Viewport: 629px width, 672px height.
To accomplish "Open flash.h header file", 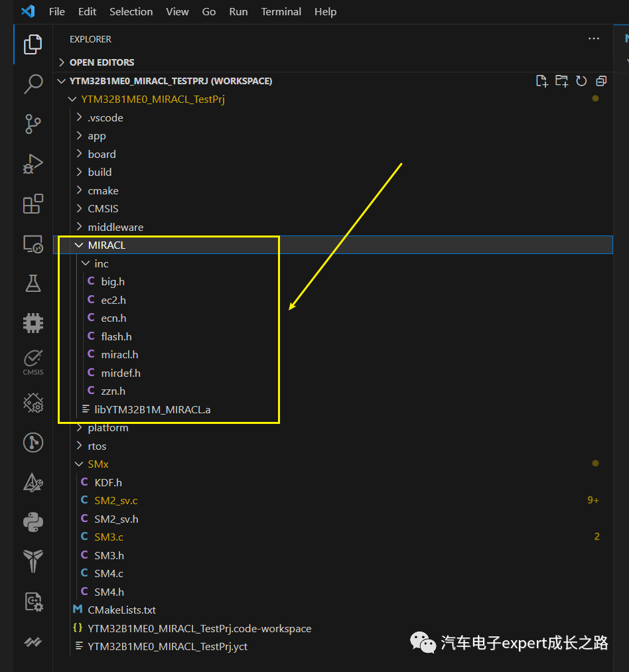I will click(332, 336).
